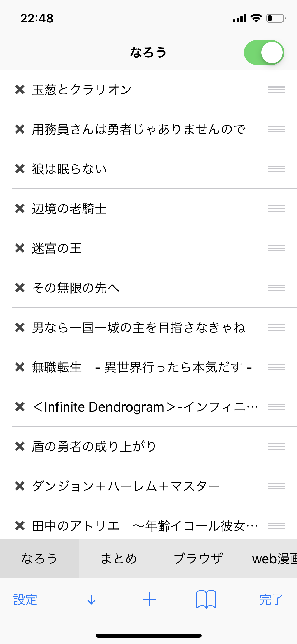Tap 完了 to finish editing
This screenshot has height=644, width=297.
pos(271,600)
